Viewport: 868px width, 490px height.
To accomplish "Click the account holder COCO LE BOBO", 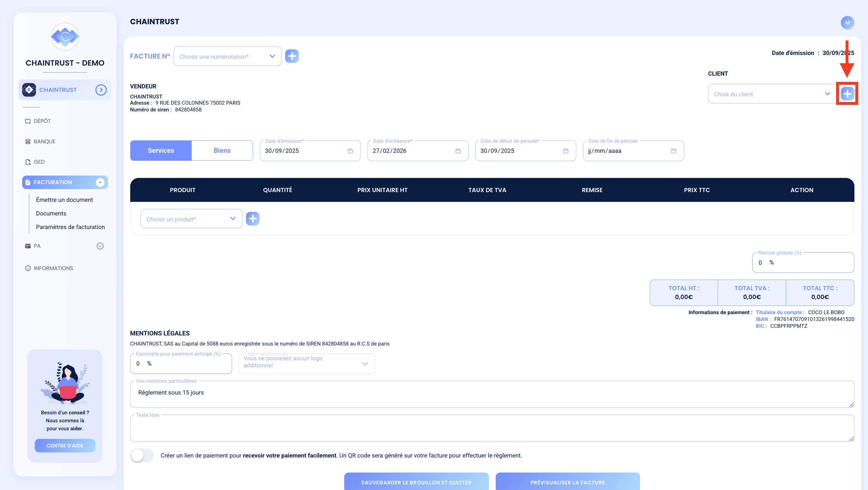I will (x=826, y=312).
